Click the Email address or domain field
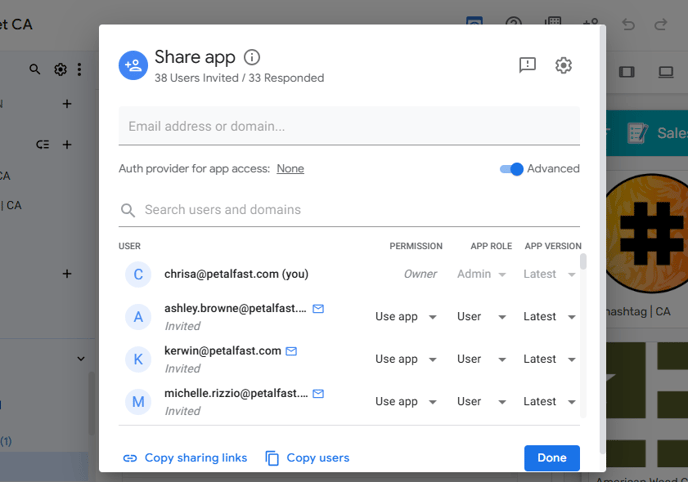 click(x=348, y=127)
